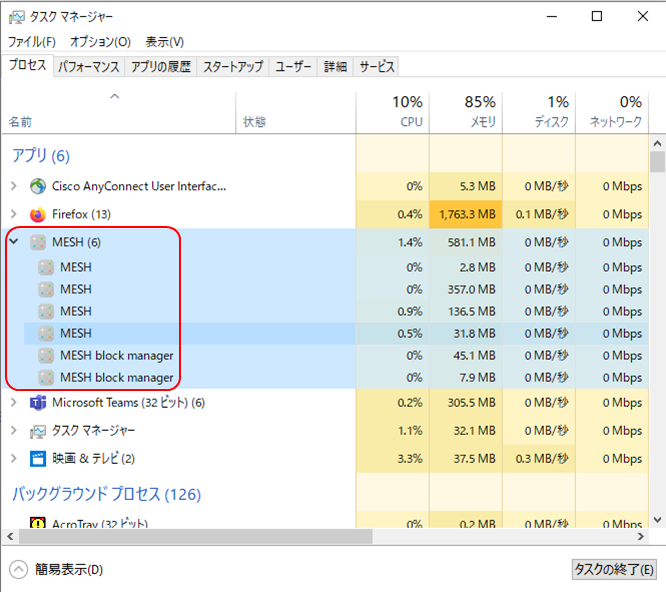This screenshot has width=666, height=592.
Task: Click Cisco AnyConnect memory value 5.3 MB
Action: [477, 186]
